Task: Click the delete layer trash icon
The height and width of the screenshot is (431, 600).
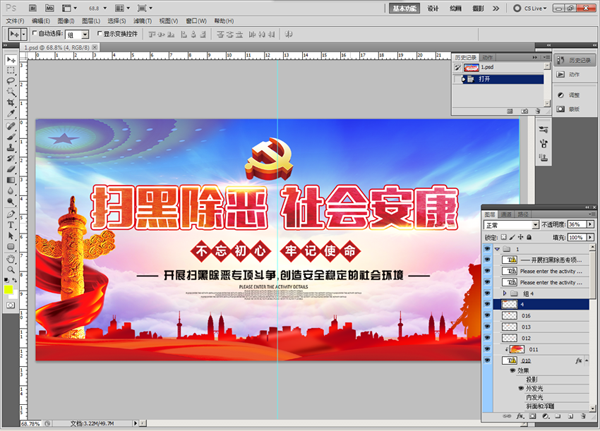Action: click(583, 416)
